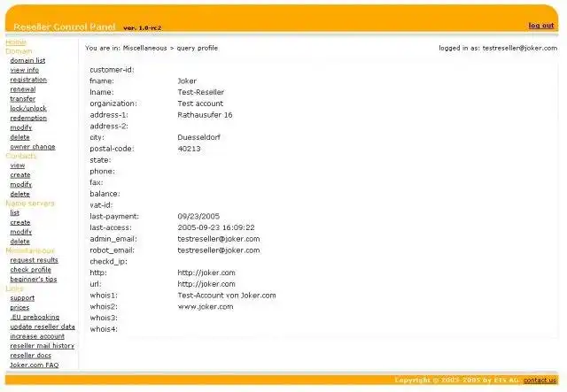Click the fname value Joker

tap(187, 81)
